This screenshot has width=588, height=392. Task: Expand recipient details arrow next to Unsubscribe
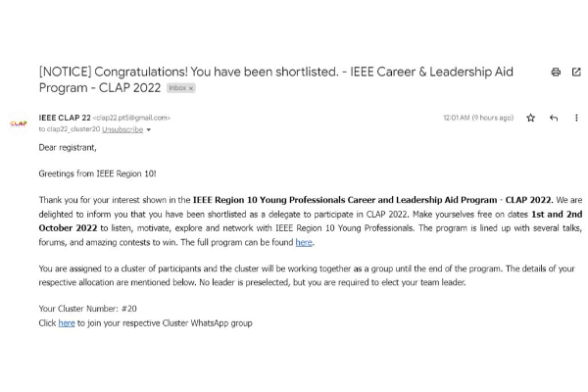pyautogui.click(x=148, y=129)
